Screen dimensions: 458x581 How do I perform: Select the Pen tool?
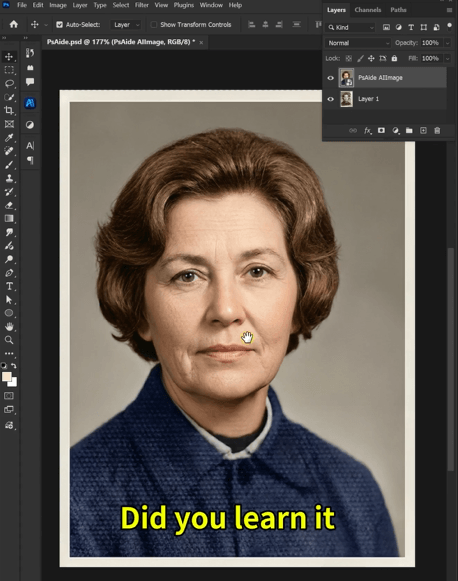click(x=9, y=273)
